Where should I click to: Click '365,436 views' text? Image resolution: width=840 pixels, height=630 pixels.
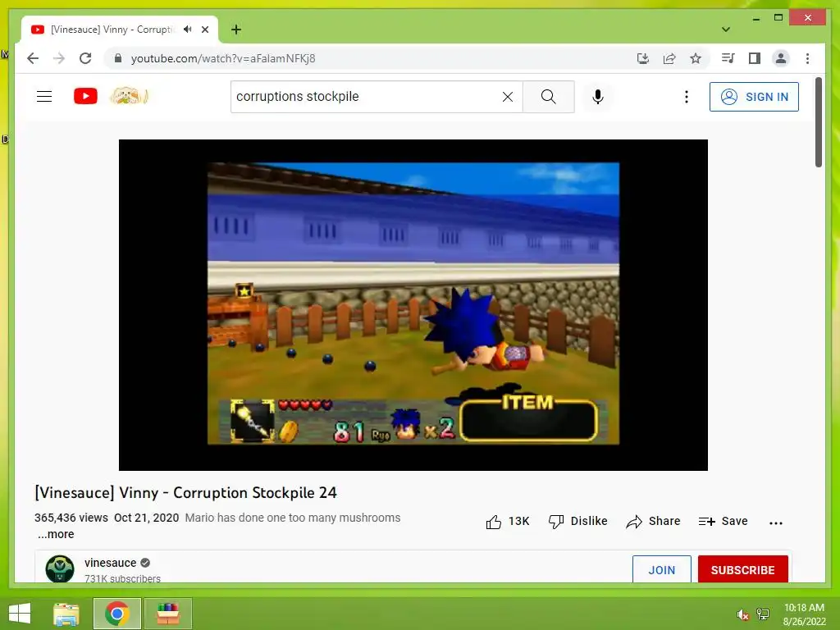[71, 518]
